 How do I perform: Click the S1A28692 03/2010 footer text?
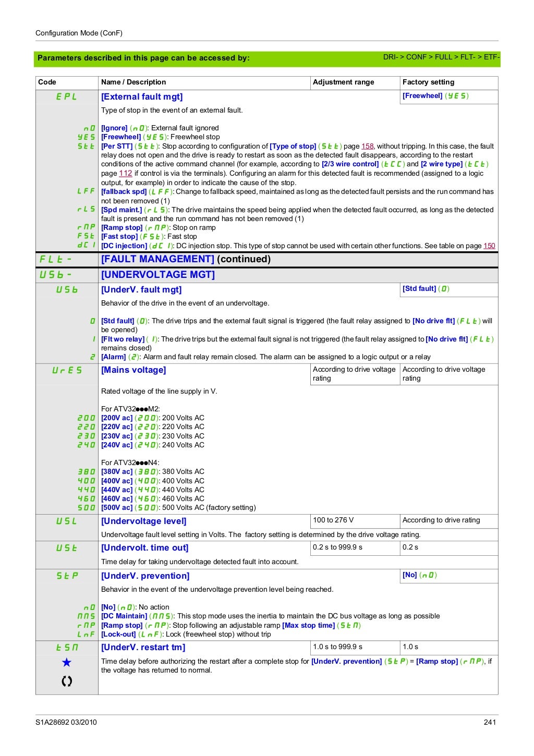66,722
